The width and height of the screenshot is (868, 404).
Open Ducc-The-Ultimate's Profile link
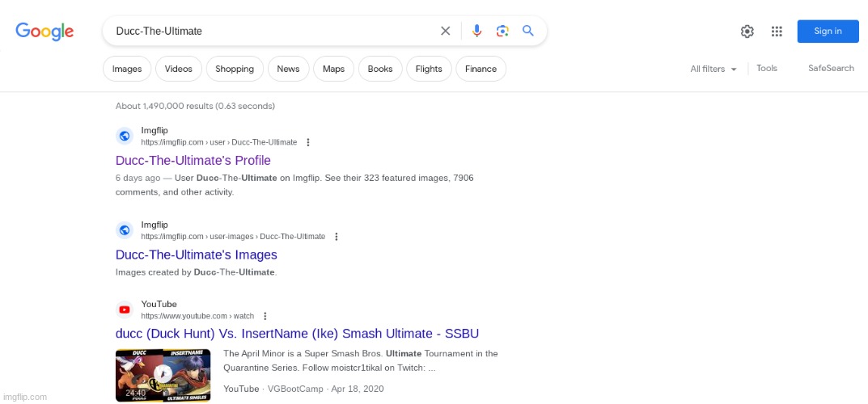pos(193,160)
